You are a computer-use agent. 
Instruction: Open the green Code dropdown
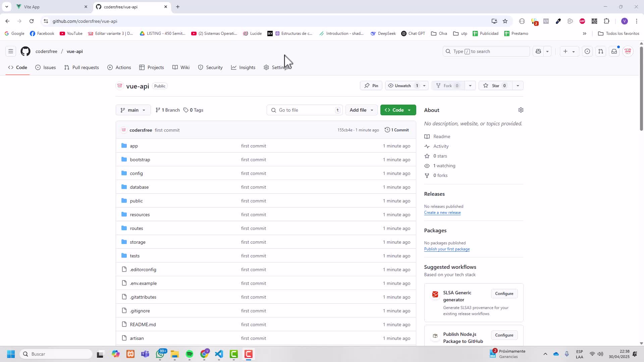pos(398,110)
